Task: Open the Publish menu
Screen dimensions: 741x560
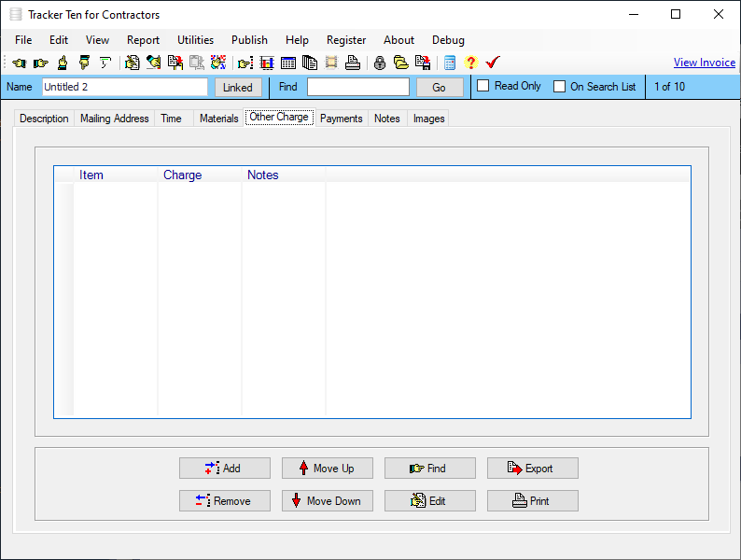Action: pyautogui.click(x=249, y=40)
